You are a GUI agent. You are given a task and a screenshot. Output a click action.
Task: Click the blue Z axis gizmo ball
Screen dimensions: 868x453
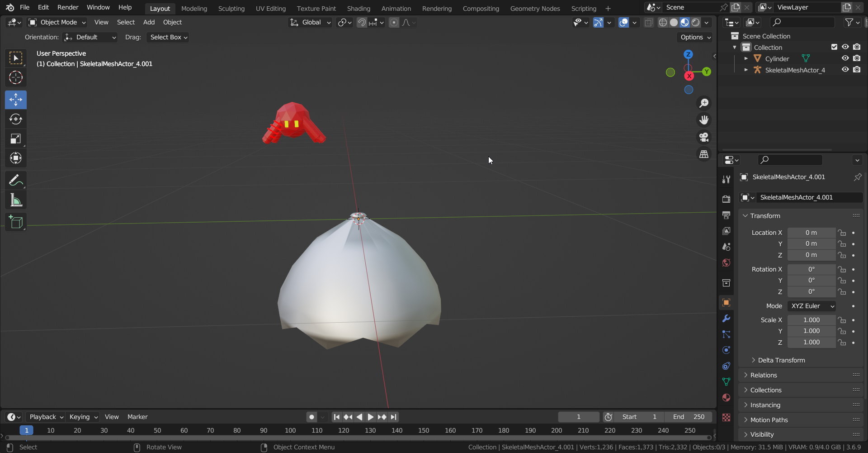click(x=688, y=54)
